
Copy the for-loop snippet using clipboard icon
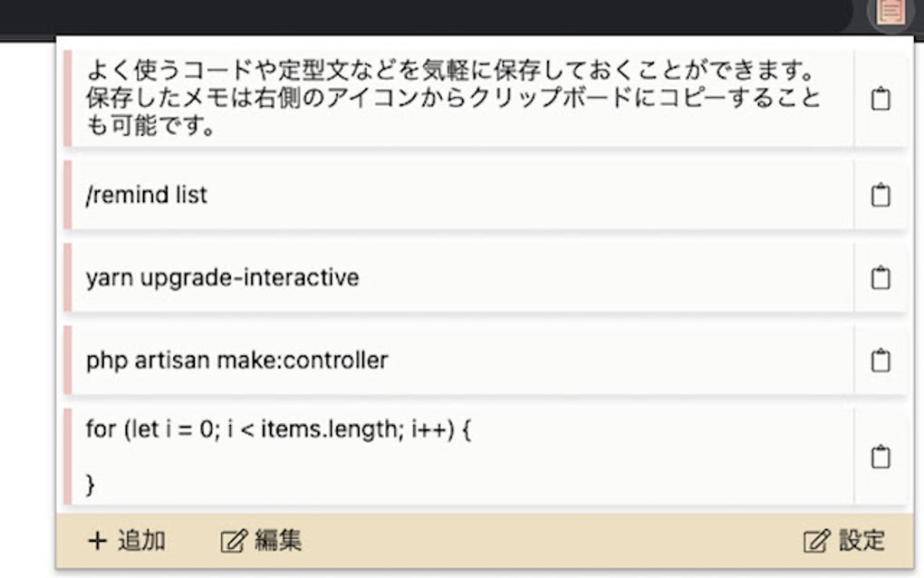point(880,457)
